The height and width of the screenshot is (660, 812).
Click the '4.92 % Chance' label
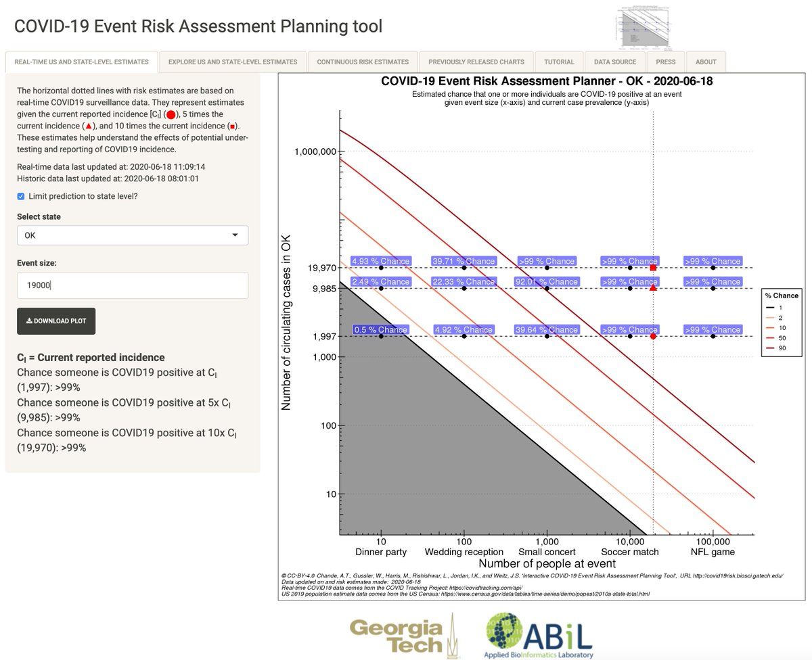click(x=464, y=330)
